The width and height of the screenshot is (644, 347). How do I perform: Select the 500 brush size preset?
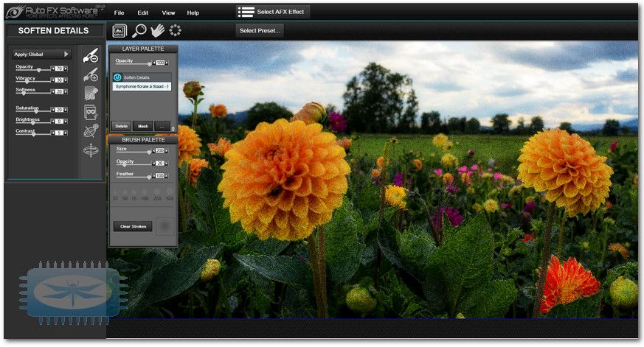pyautogui.click(x=170, y=194)
